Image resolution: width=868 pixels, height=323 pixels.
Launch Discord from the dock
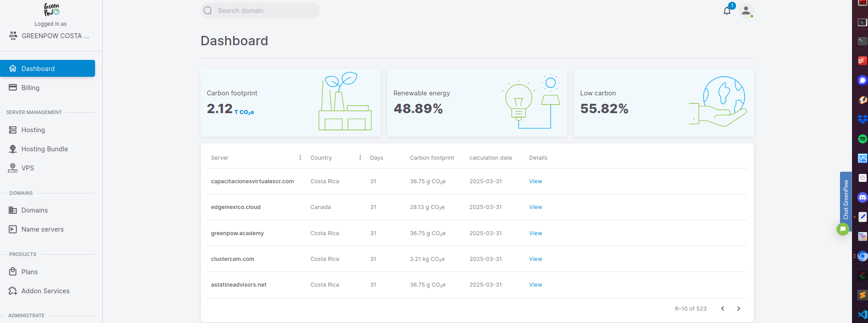(x=862, y=197)
